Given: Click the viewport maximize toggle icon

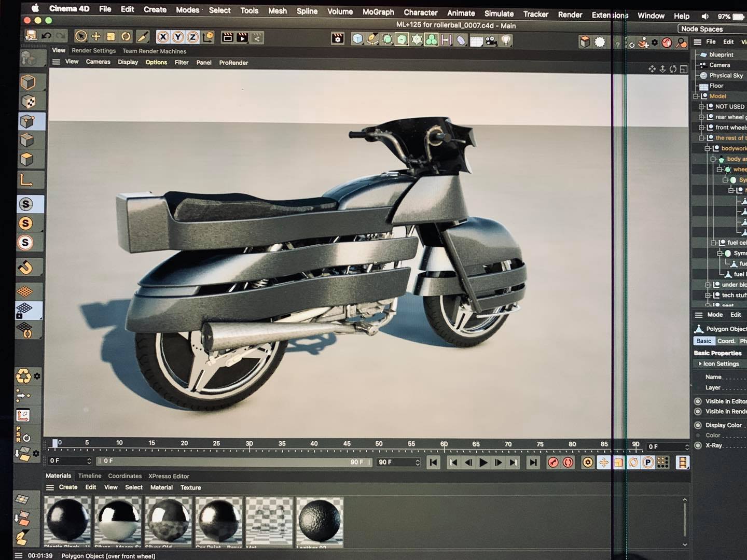Looking at the screenshot, I should (x=684, y=69).
